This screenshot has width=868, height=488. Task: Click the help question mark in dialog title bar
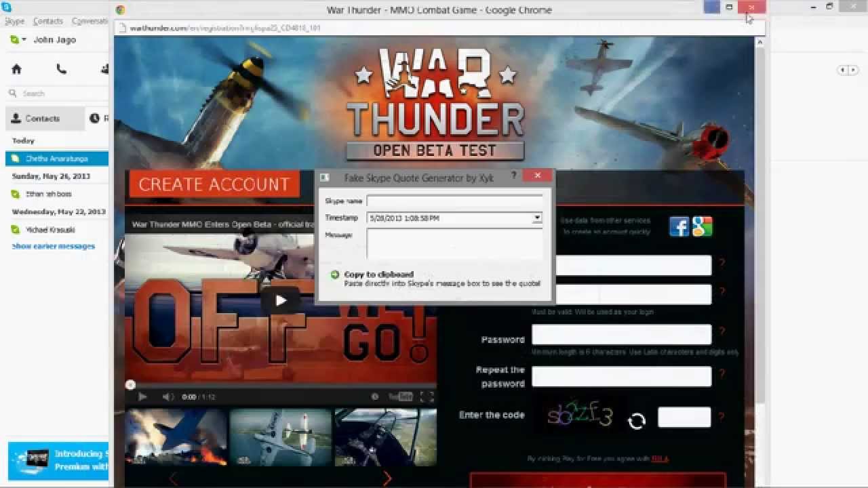(514, 176)
